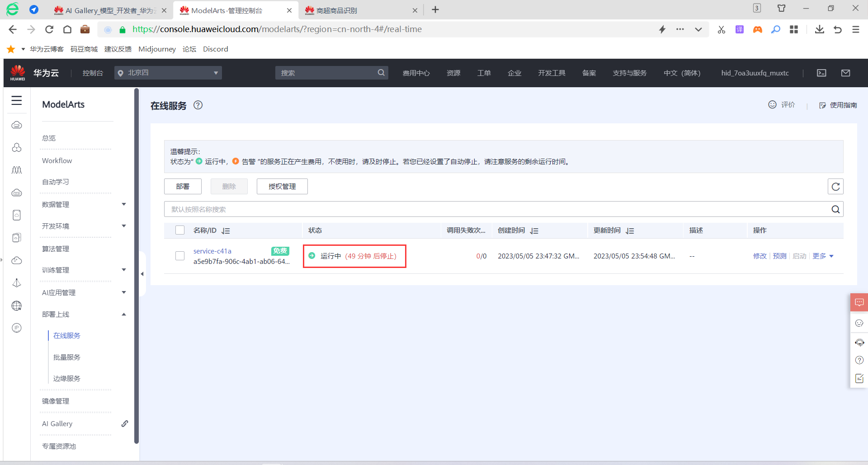868x465 pixels.
Task: Click the 评价 rating smiley link
Action: tap(782, 105)
